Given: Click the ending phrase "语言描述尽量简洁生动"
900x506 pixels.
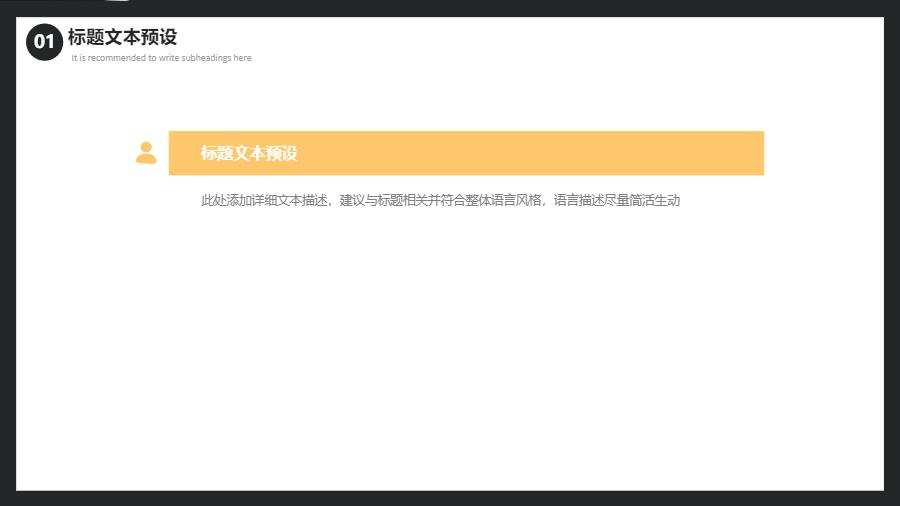Looking at the screenshot, I should pyautogui.click(x=617, y=200).
